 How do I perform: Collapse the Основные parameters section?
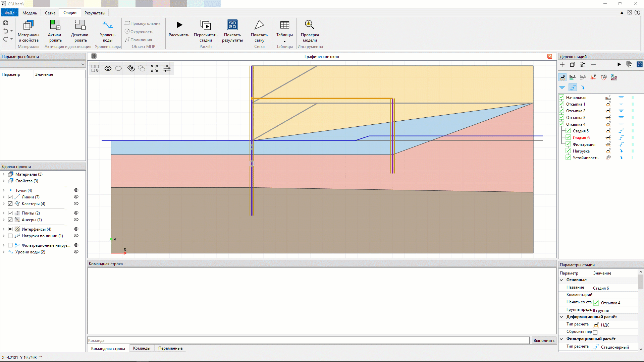561,280
